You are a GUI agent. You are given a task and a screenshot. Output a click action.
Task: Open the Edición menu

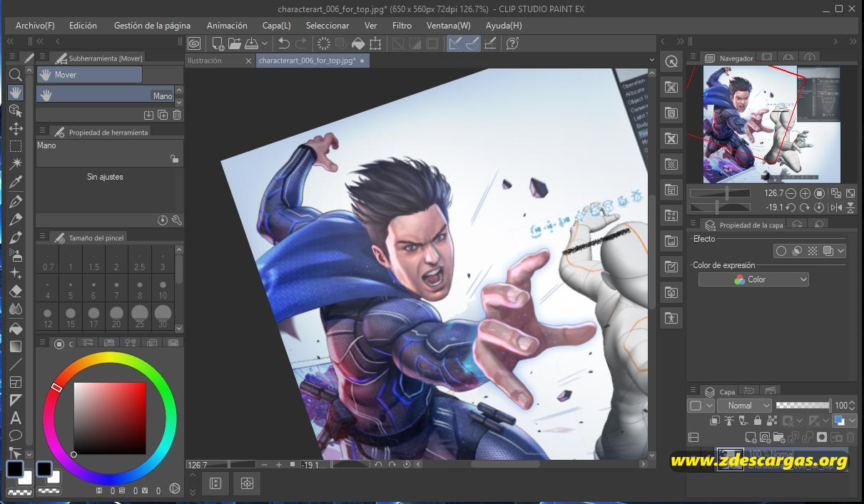[83, 25]
